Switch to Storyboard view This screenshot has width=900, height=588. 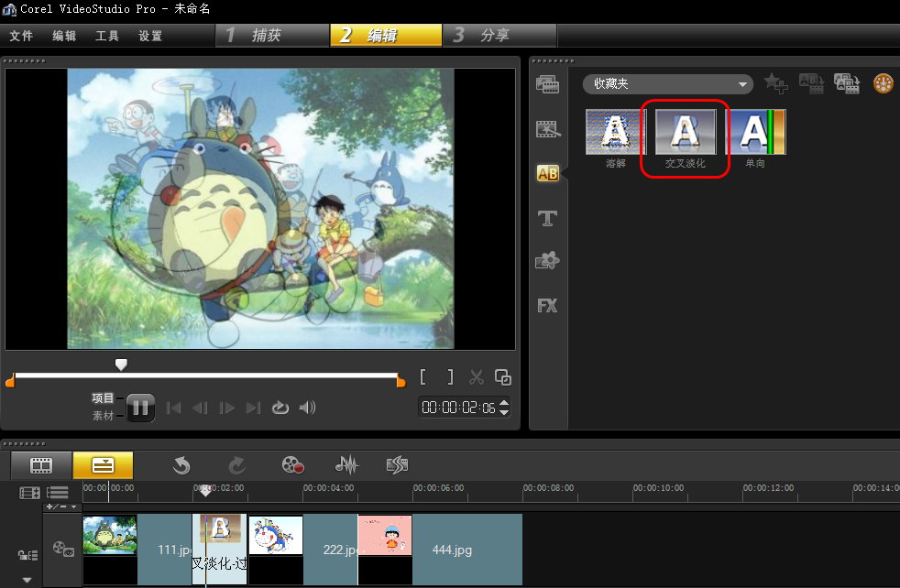(x=41, y=465)
